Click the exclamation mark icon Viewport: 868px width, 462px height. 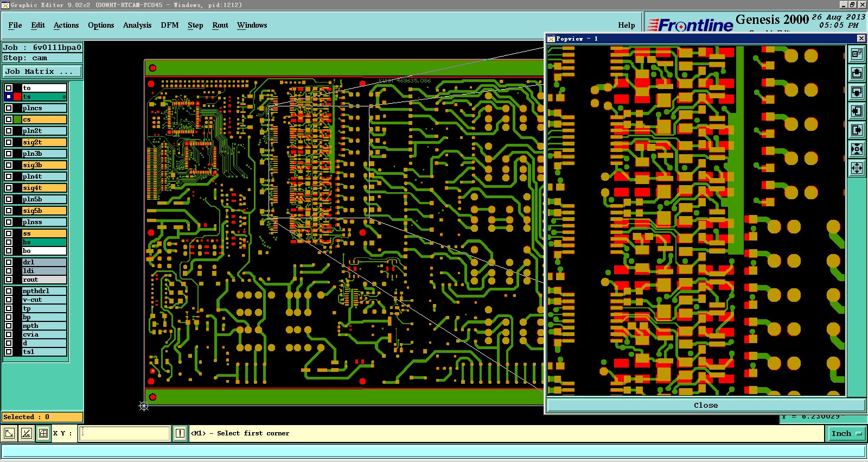[x=180, y=433]
